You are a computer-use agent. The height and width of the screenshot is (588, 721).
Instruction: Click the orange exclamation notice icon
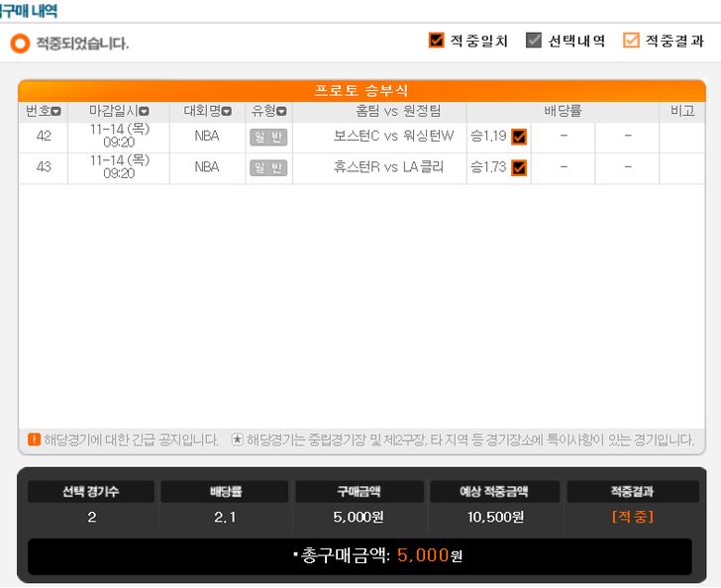[34, 440]
